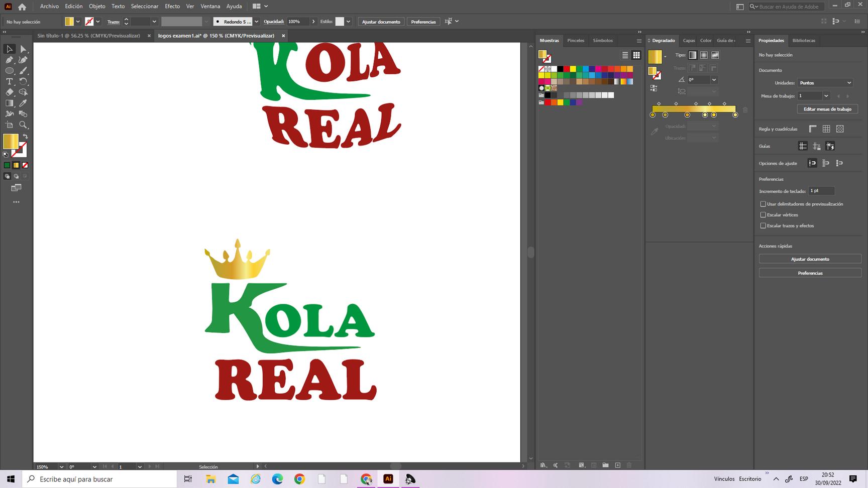
Task: Select the Selection arrow tool
Action: coord(9,49)
